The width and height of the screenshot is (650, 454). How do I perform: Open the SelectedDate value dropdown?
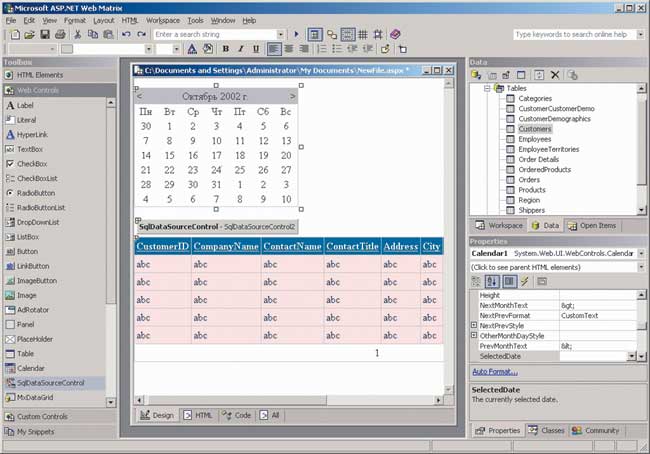click(x=632, y=356)
